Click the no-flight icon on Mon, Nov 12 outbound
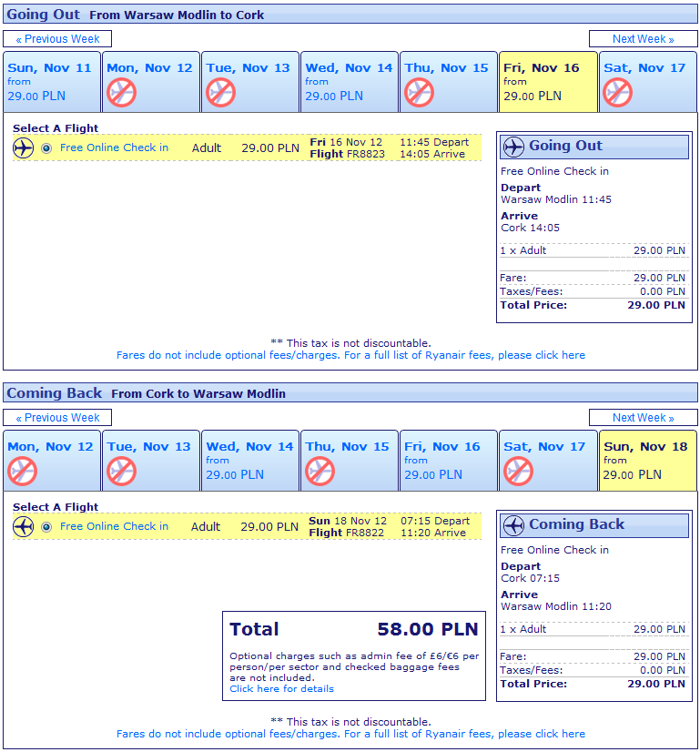Viewport: 700px width, 752px height. click(x=122, y=92)
